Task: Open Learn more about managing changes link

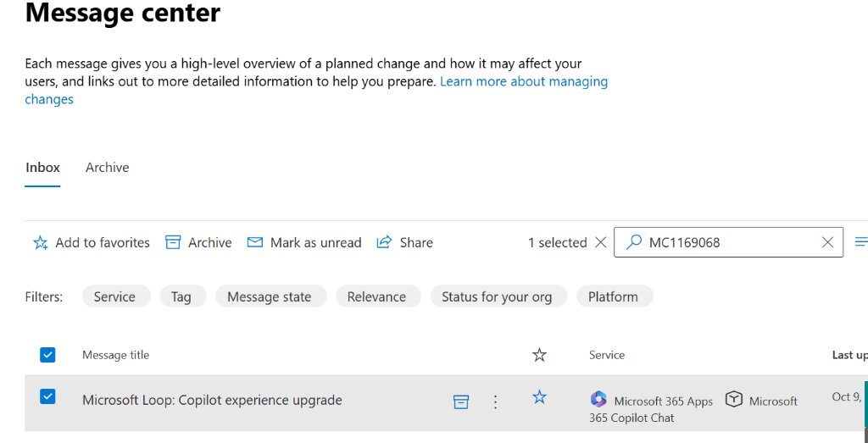Action: click(x=316, y=91)
